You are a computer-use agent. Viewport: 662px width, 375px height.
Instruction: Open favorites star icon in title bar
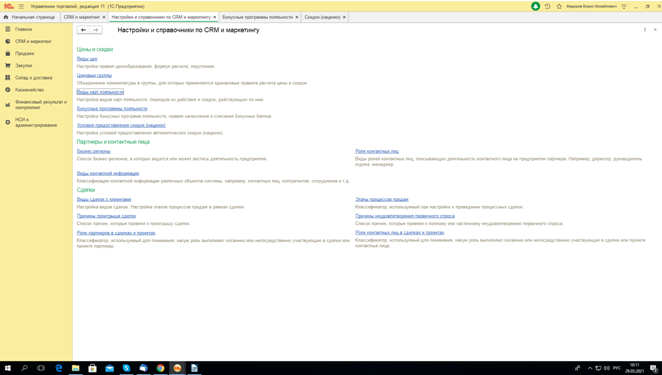559,6
